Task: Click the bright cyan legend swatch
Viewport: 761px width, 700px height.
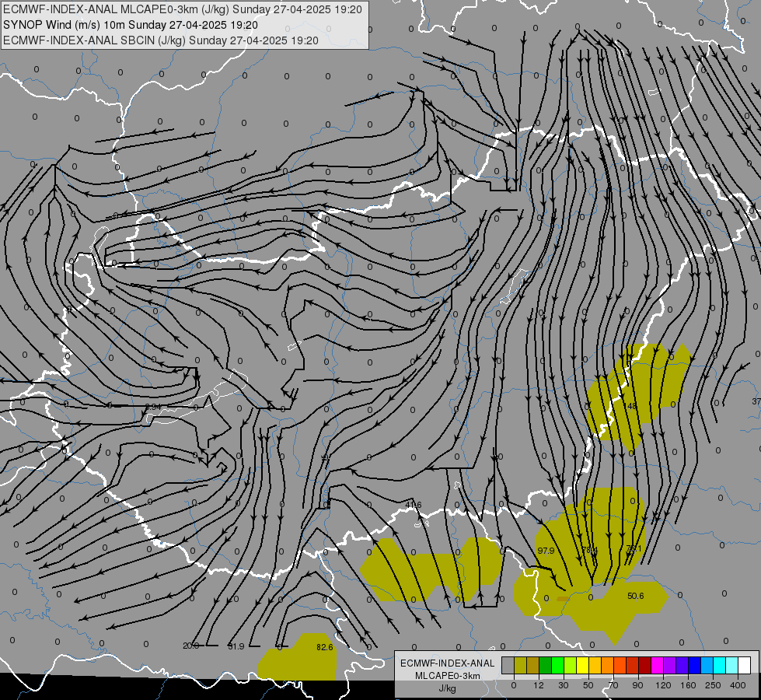Action: tap(719, 665)
